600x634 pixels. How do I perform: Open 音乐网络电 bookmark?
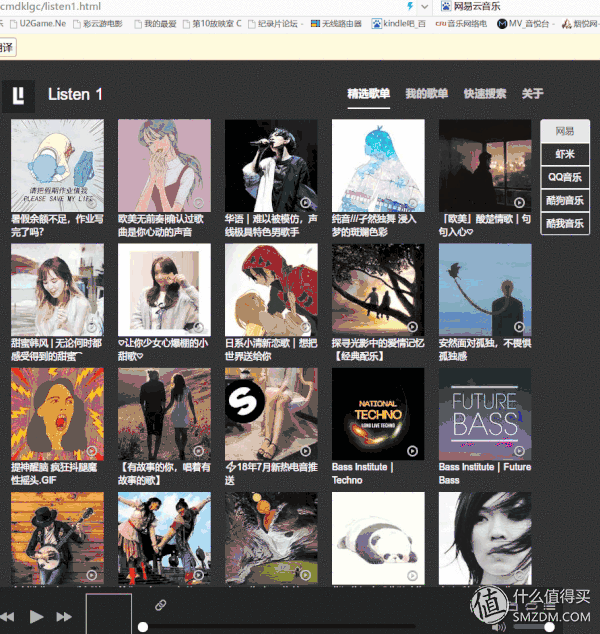pos(461,24)
